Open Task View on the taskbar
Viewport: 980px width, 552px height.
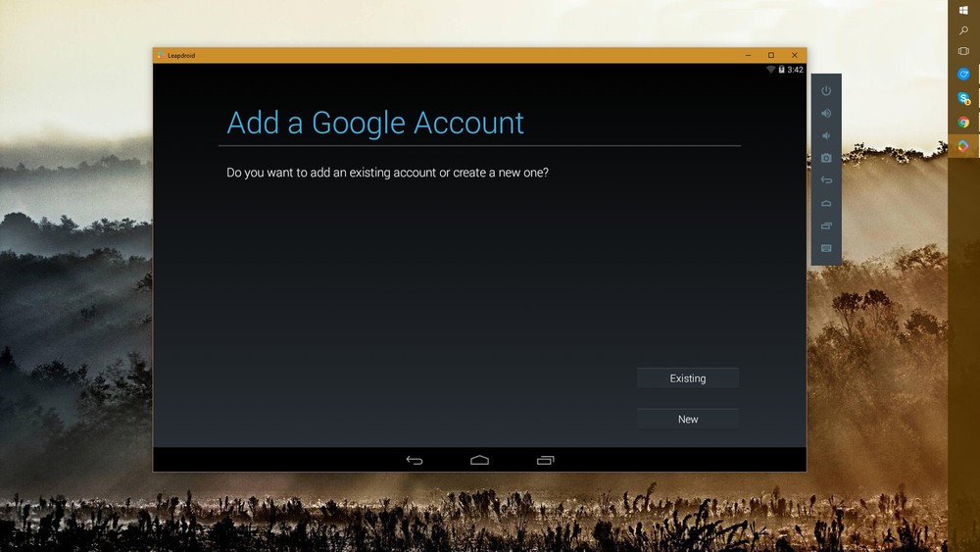tap(963, 51)
